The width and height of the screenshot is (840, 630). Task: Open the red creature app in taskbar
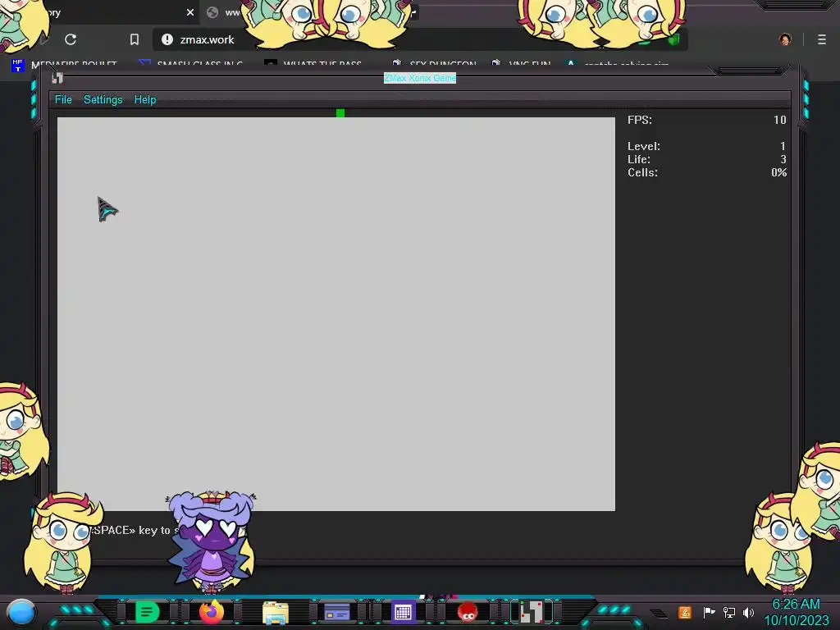point(468,612)
